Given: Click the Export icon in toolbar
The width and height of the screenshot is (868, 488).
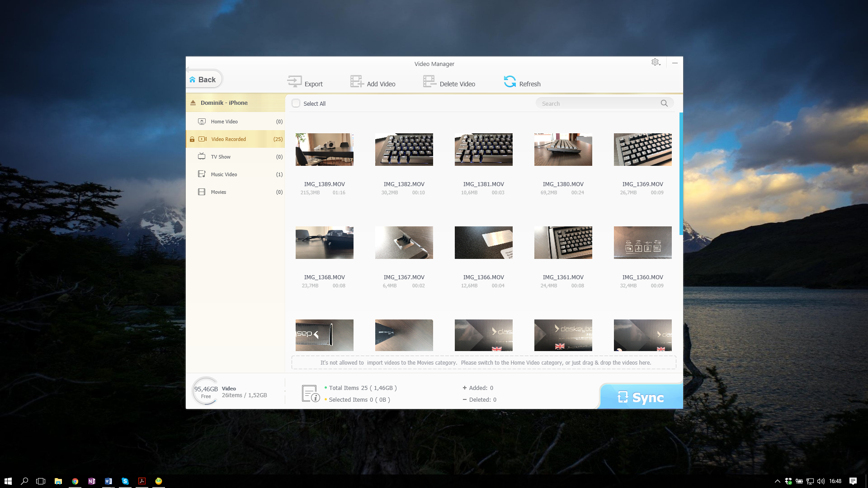Looking at the screenshot, I should 294,81.
